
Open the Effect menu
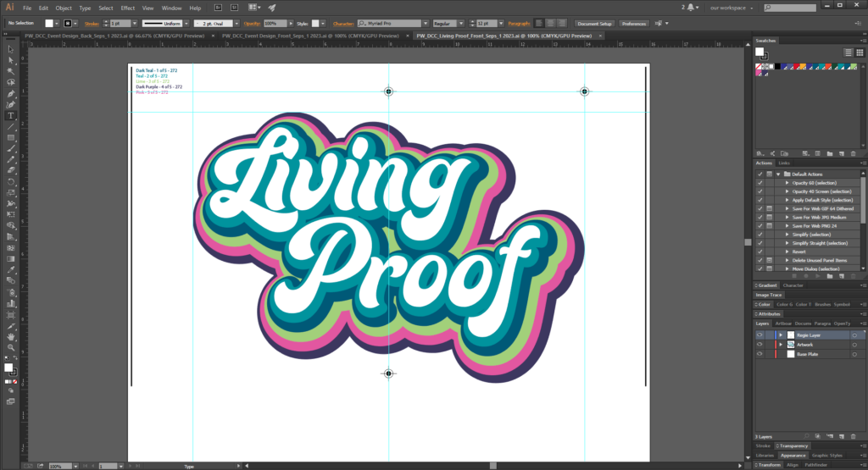[x=128, y=8]
